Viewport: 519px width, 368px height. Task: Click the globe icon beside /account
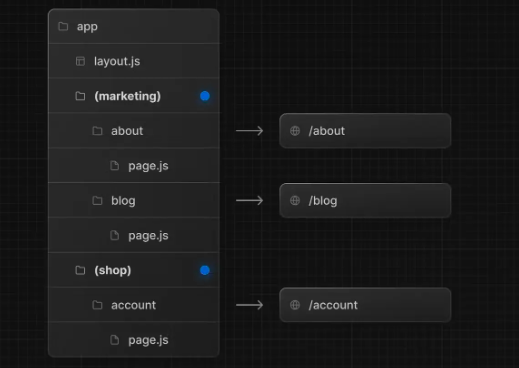[295, 305]
